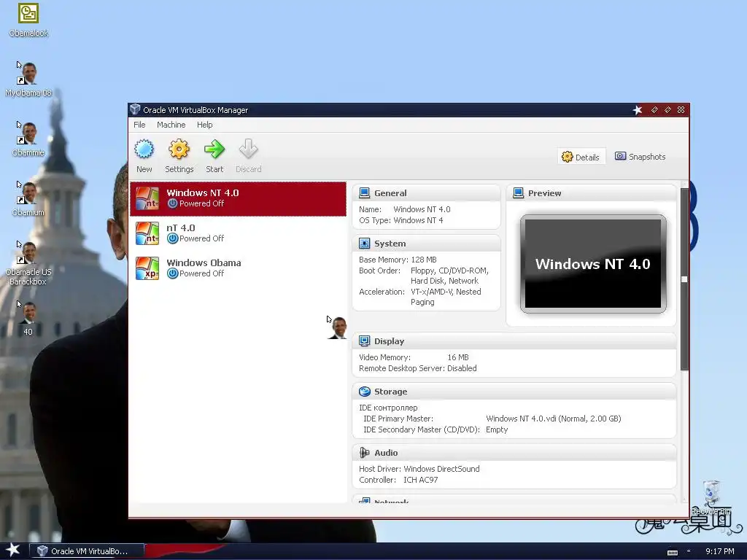Expand hidden tray icons chevron

pyautogui.click(x=689, y=551)
